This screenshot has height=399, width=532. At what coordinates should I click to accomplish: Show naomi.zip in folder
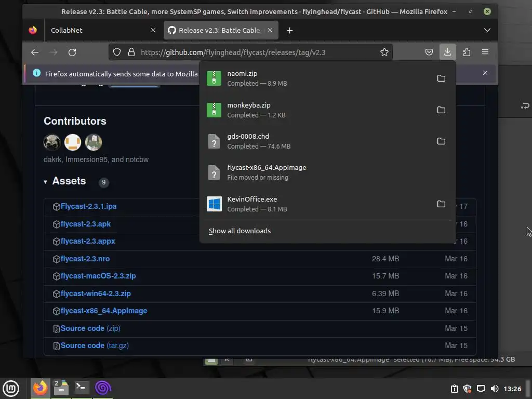coord(441,78)
